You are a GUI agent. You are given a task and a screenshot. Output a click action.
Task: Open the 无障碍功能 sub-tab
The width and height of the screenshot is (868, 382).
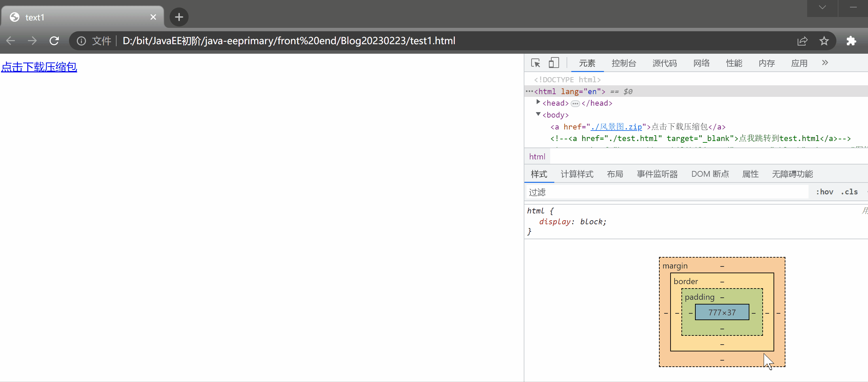pos(793,174)
